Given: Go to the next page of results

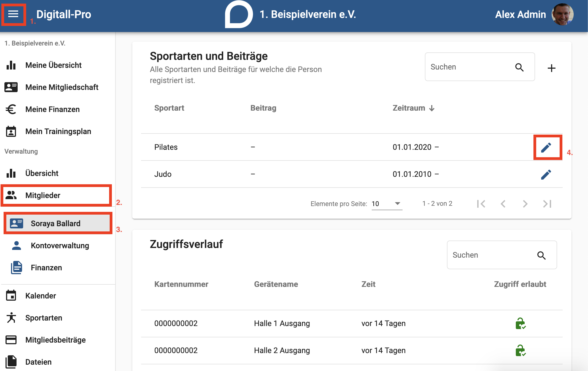Looking at the screenshot, I should (525, 204).
